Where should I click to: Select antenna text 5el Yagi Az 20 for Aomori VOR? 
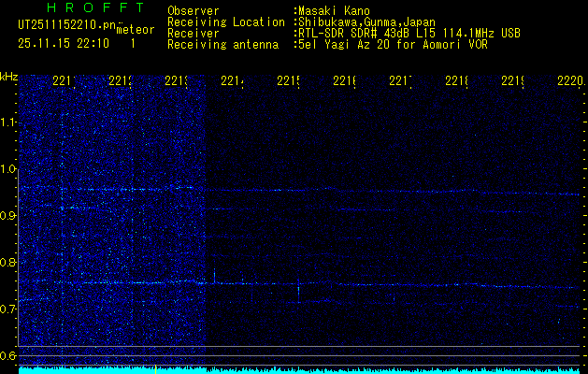coord(391,45)
